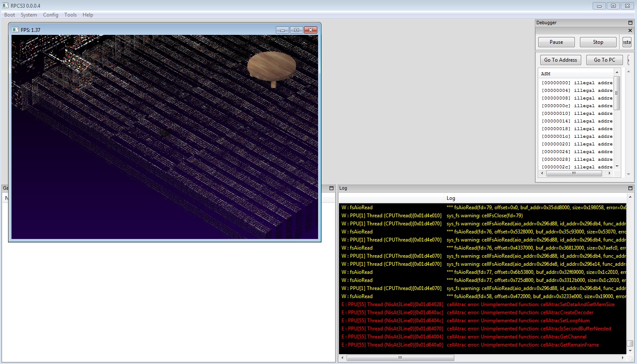This screenshot has width=637, height=364.
Task: Close the FPS game render window
Action: (x=311, y=30)
